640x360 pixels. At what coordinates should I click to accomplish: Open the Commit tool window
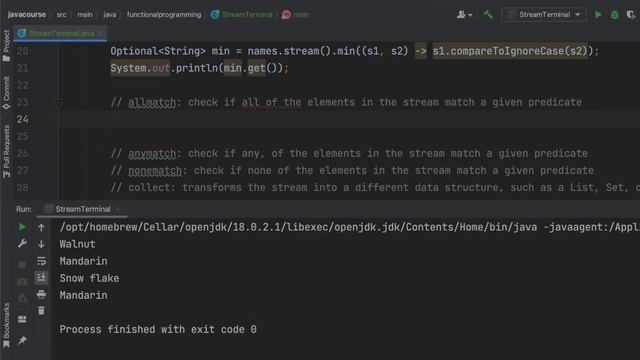point(6,93)
